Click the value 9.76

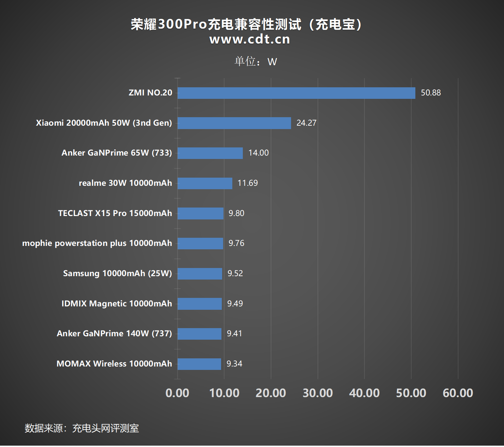pos(236,243)
